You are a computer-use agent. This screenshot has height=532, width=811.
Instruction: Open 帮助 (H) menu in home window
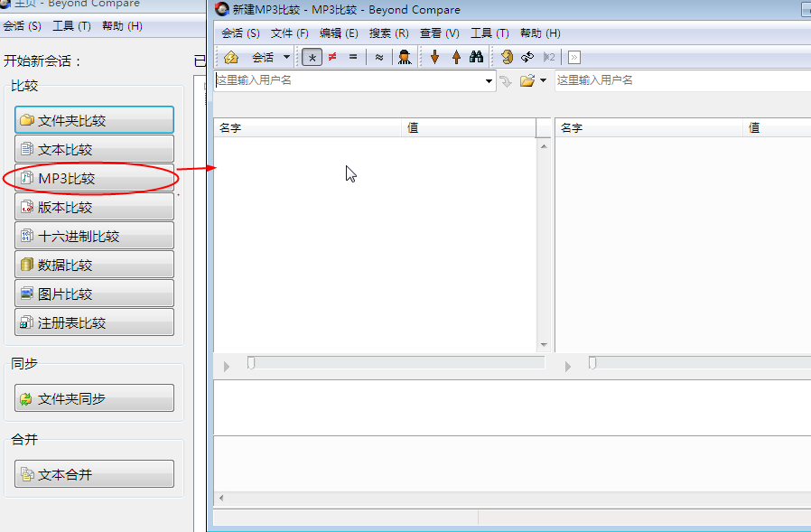[123, 26]
